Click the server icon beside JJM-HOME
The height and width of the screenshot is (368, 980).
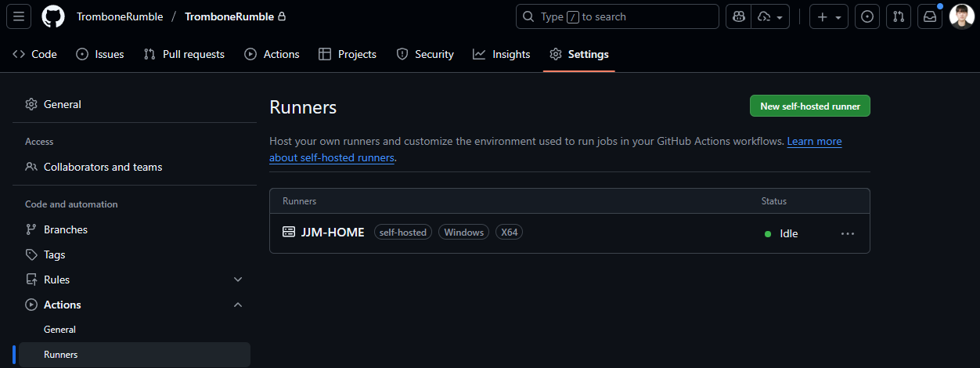tap(289, 232)
